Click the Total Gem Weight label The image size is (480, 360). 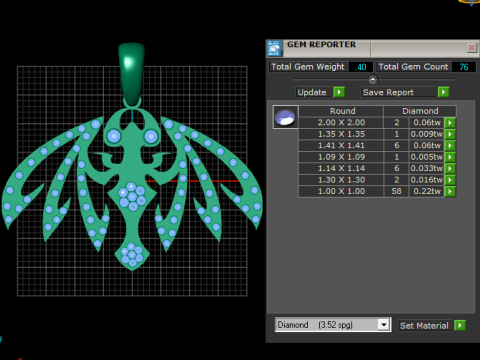(308, 67)
